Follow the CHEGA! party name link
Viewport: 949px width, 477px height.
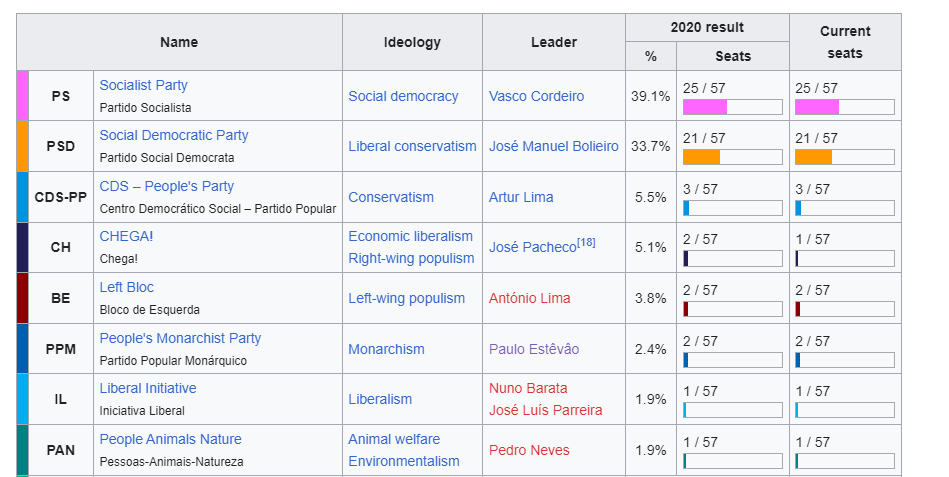point(126,237)
